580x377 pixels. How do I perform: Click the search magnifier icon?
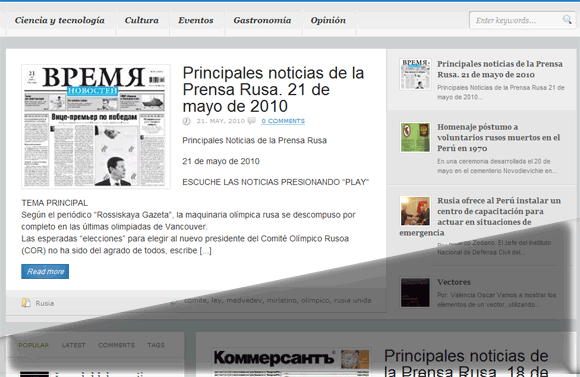(x=567, y=19)
